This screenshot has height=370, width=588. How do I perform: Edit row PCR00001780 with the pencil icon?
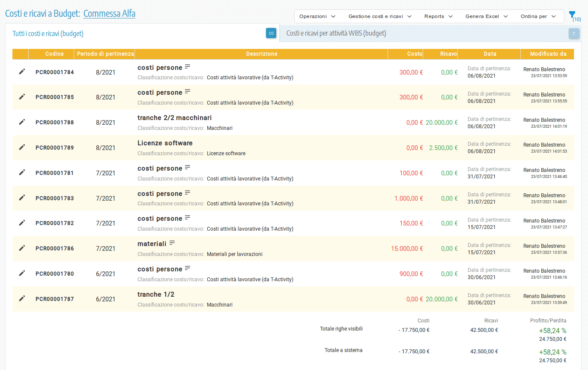[22, 273]
